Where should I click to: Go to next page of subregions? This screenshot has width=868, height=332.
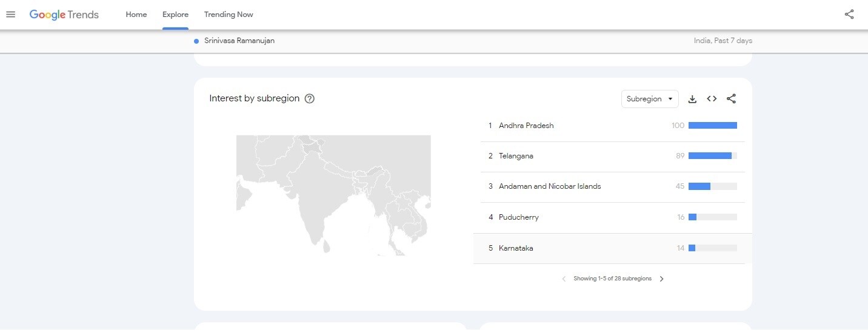coord(661,279)
